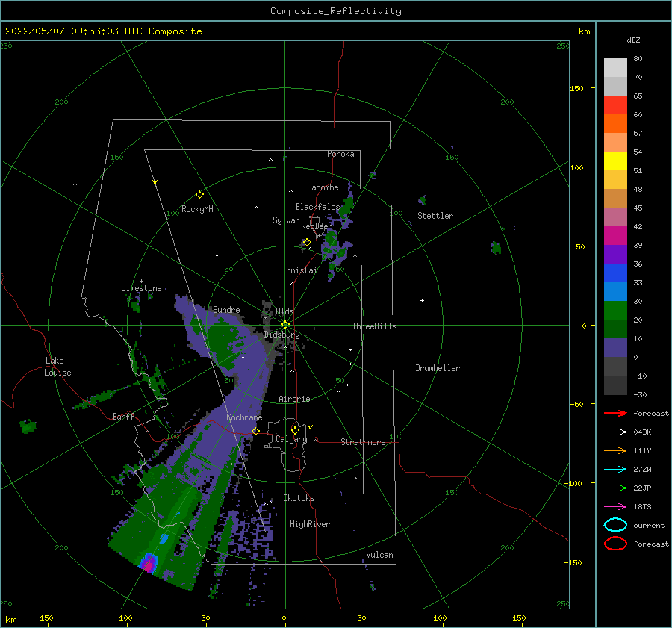Pick the green 22JP arrow symbol

click(x=615, y=488)
